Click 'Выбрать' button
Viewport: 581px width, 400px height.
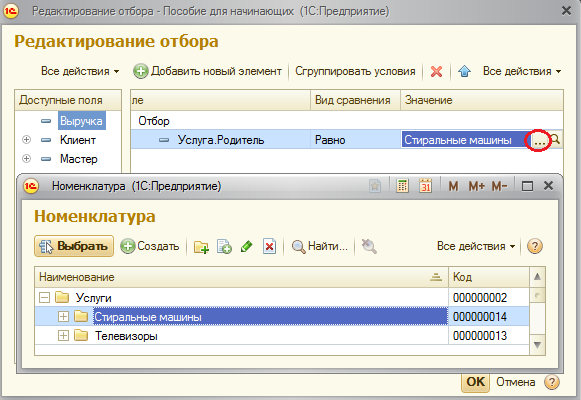tap(74, 246)
